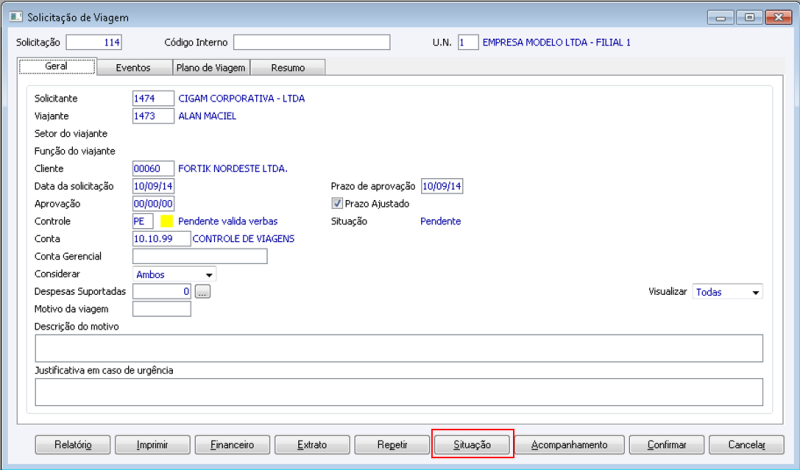
Task: Focus the Solicitante code field 1474
Action: [x=153, y=98]
